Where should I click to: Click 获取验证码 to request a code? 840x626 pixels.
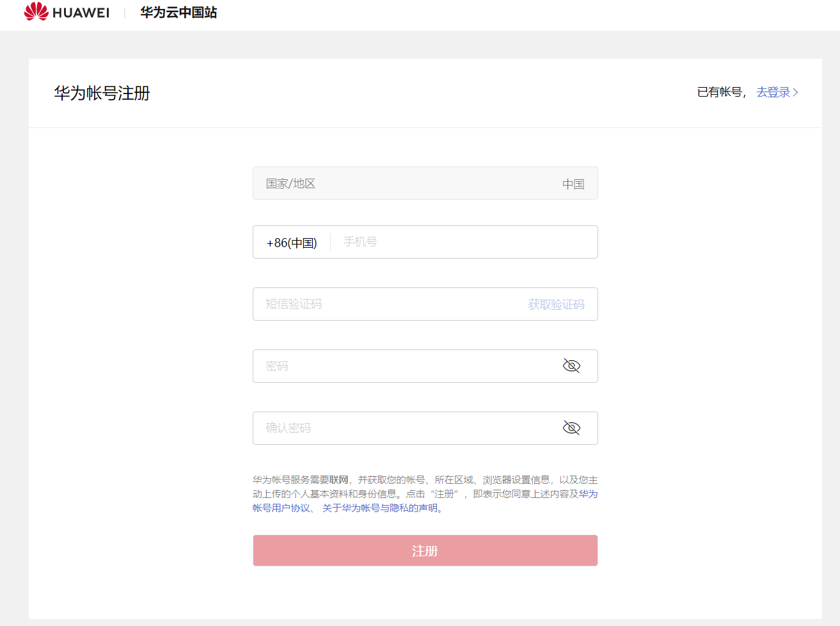click(x=556, y=305)
